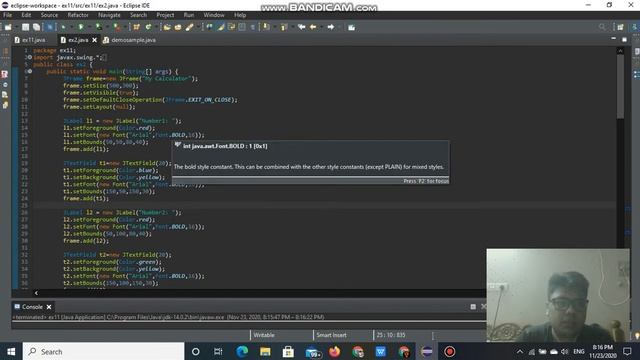Open the File menu
The image size is (640, 360).
pyautogui.click(x=7, y=15)
